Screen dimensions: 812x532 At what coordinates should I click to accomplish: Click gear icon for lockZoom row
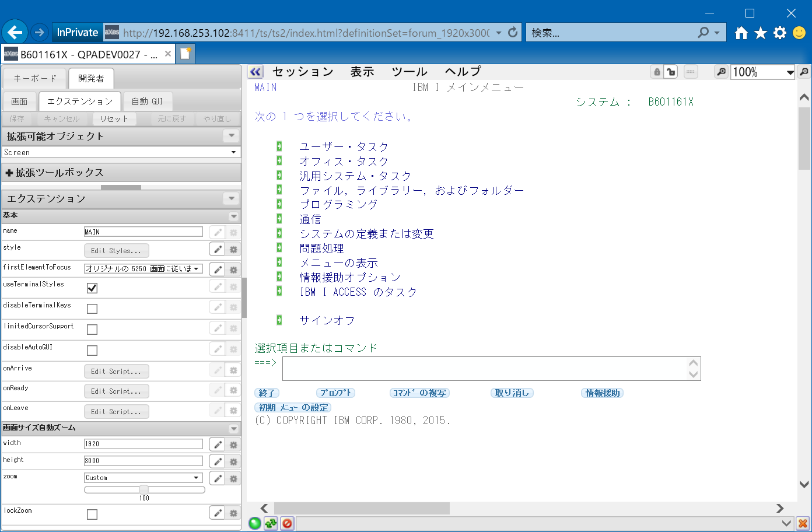233,513
